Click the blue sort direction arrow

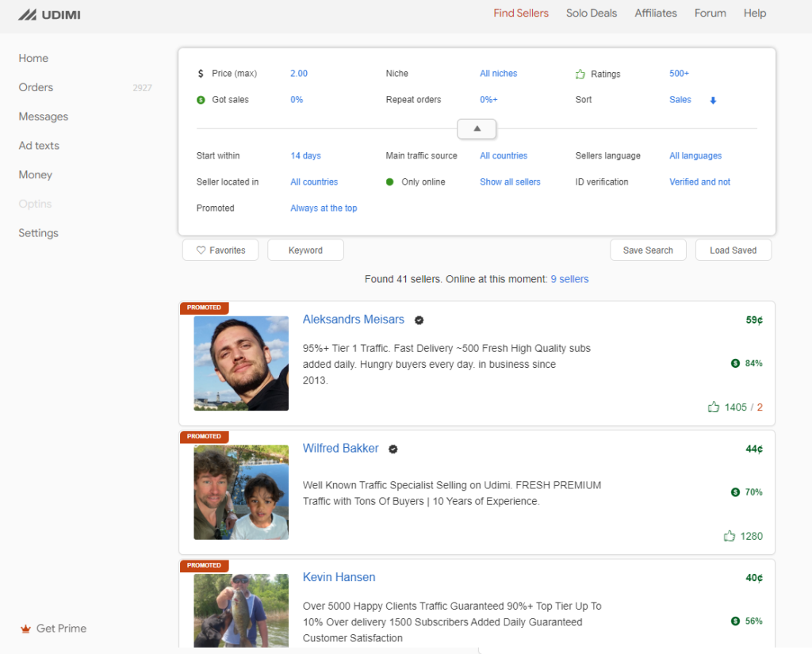713,101
